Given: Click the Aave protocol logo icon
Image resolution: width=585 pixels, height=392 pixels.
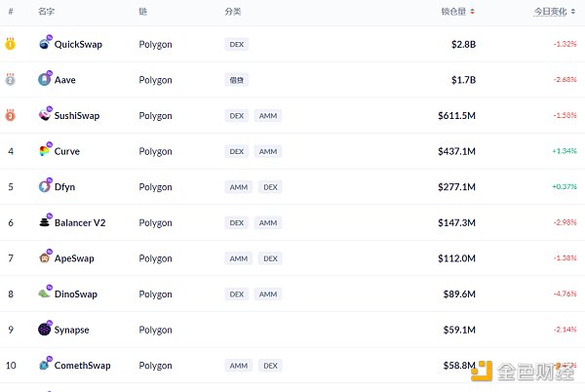Looking at the screenshot, I should point(45,79).
